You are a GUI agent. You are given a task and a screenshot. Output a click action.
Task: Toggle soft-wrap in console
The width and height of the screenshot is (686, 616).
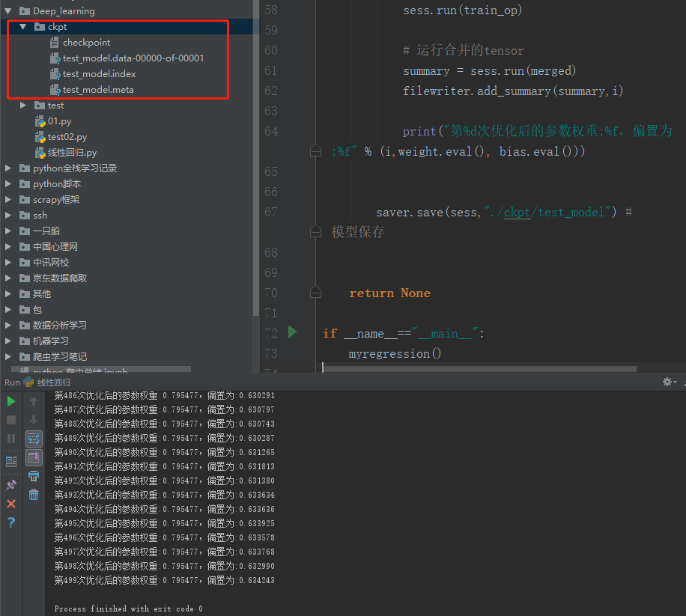point(34,439)
